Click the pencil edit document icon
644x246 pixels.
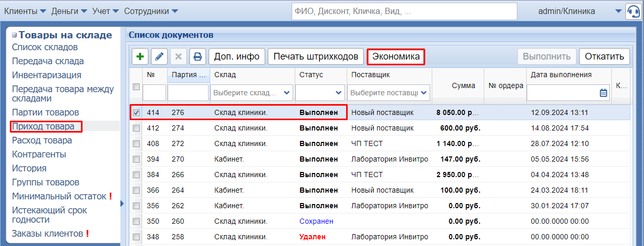159,56
